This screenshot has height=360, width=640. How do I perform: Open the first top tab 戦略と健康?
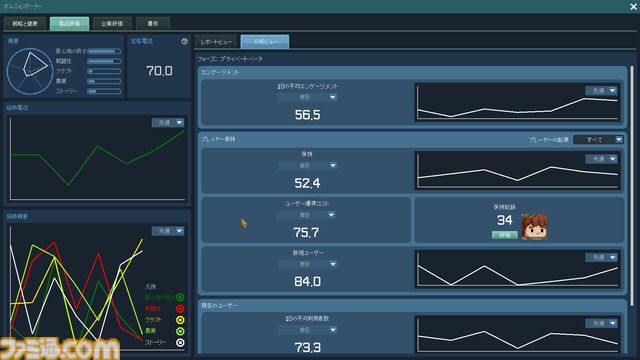click(x=25, y=24)
